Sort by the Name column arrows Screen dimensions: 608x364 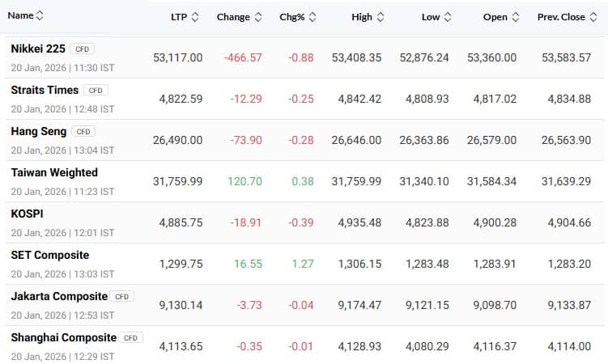point(40,15)
